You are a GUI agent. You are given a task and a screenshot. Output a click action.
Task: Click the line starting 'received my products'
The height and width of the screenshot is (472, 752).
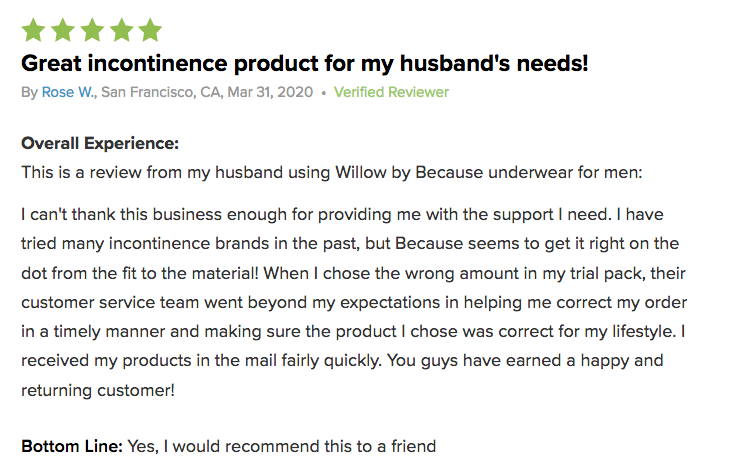point(342,361)
